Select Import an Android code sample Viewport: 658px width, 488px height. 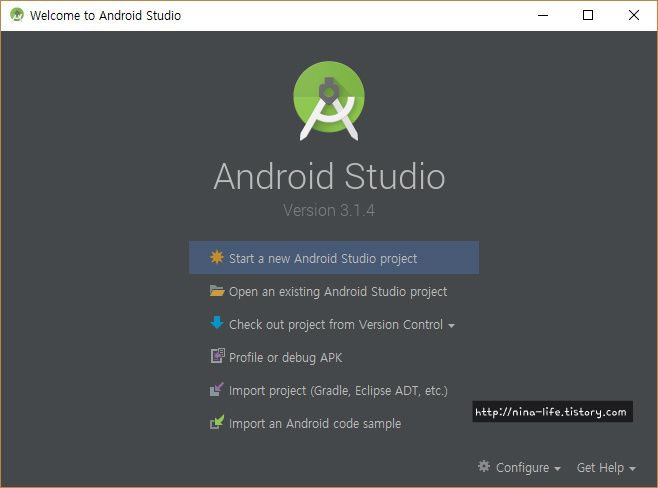click(306, 423)
